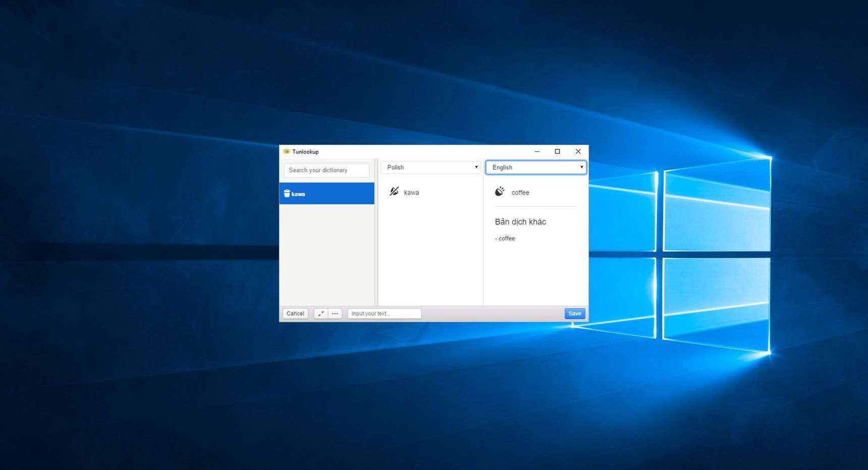Close the Tunlookup window
The height and width of the screenshot is (470, 868).
[578, 151]
